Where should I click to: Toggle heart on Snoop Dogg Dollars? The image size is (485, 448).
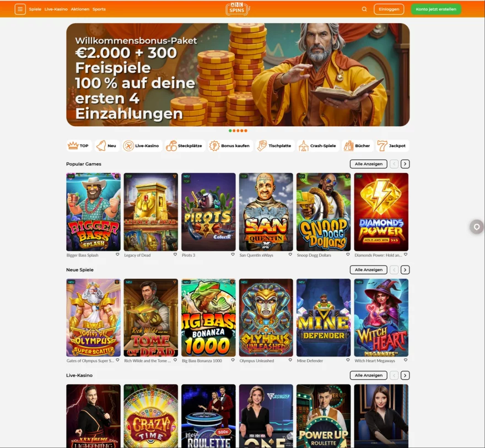click(x=348, y=255)
